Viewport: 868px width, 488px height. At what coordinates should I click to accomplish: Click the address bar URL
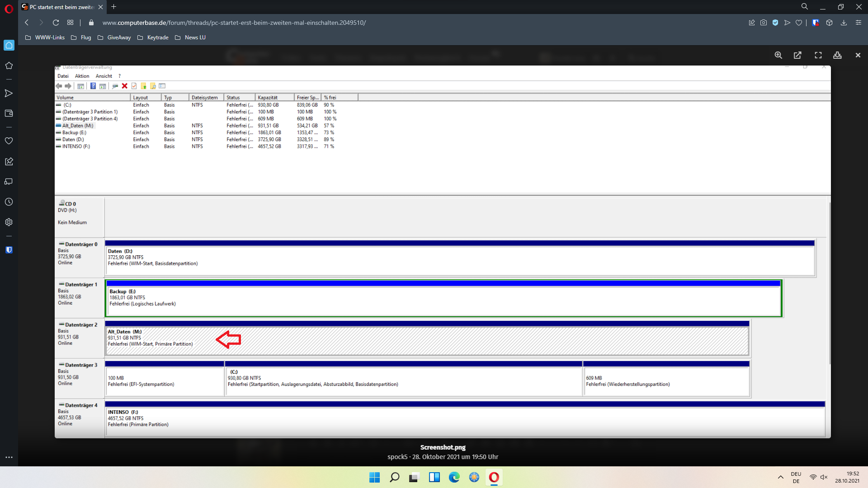click(234, 23)
